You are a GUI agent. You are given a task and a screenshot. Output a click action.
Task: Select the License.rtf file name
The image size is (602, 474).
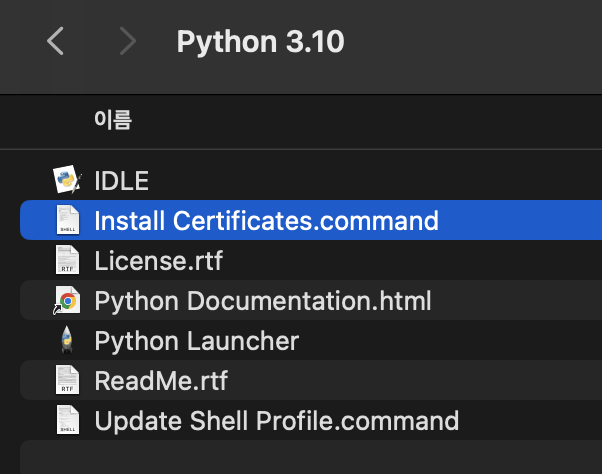tap(159, 261)
